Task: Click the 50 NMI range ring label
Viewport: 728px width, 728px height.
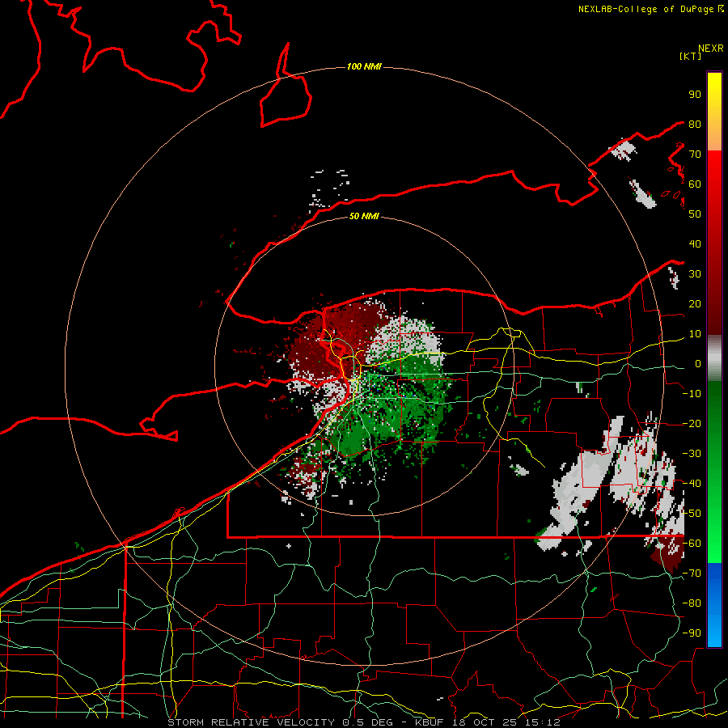Action: [x=364, y=216]
